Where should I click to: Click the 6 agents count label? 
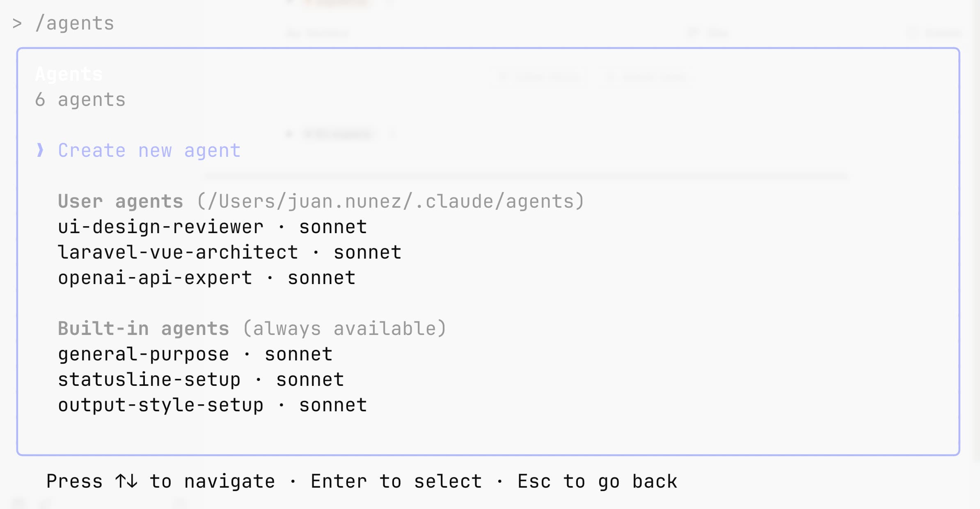[x=80, y=100]
